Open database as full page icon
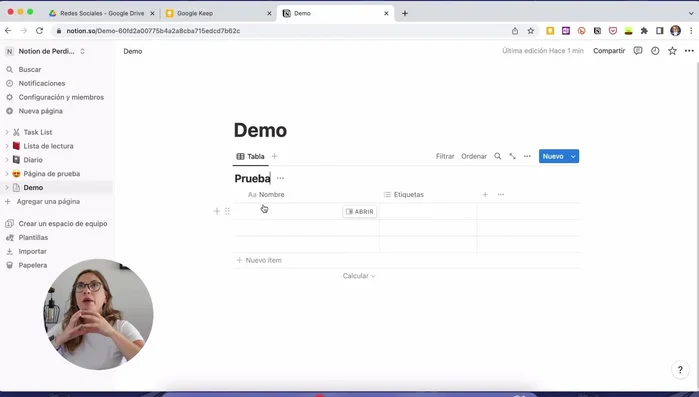699x397 pixels. coord(513,156)
